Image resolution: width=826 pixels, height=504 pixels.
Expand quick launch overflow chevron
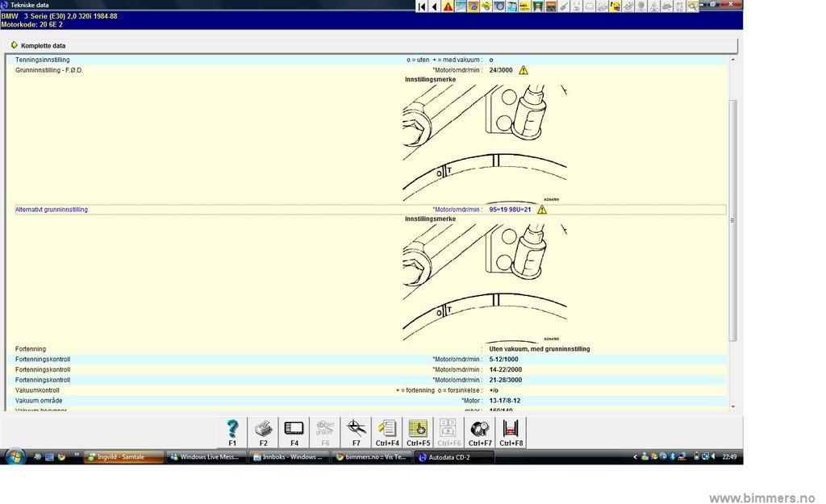(x=77, y=455)
